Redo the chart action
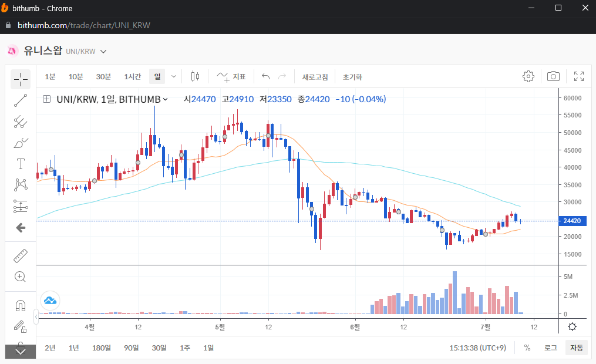The image size is (596, 364). (x=282, y=77)
